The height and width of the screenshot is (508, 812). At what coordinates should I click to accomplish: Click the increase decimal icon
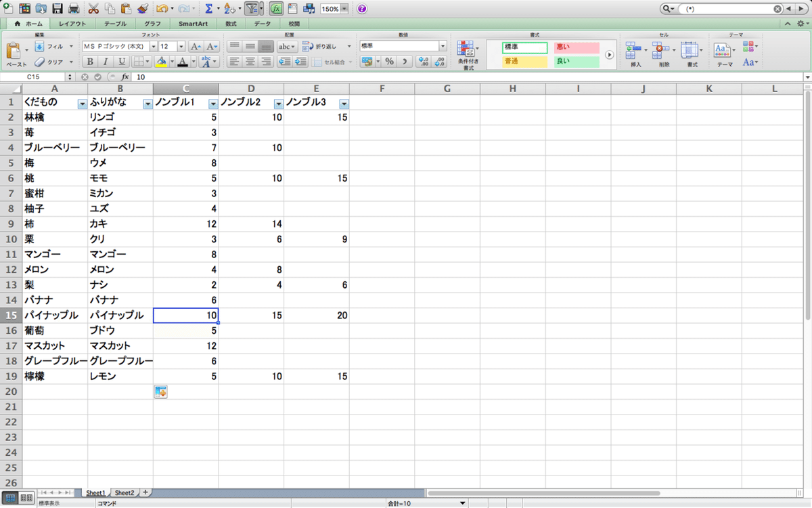(424, 62)
